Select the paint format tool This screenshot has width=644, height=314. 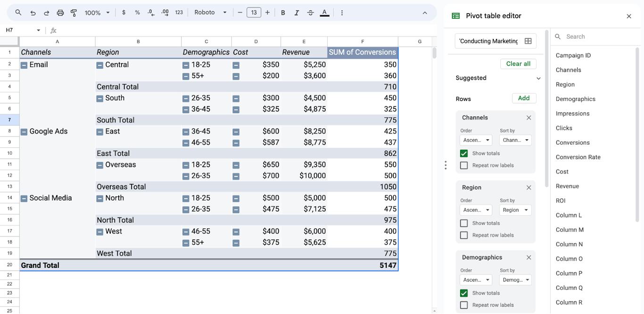[74, 13]
